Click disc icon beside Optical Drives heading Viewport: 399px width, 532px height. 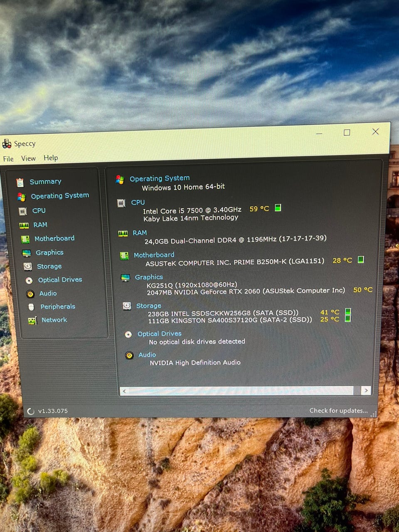128,334
